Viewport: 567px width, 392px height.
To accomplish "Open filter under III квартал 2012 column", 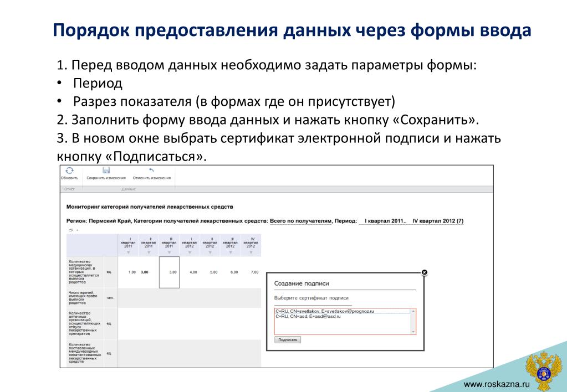I will [x=231, y=252].
